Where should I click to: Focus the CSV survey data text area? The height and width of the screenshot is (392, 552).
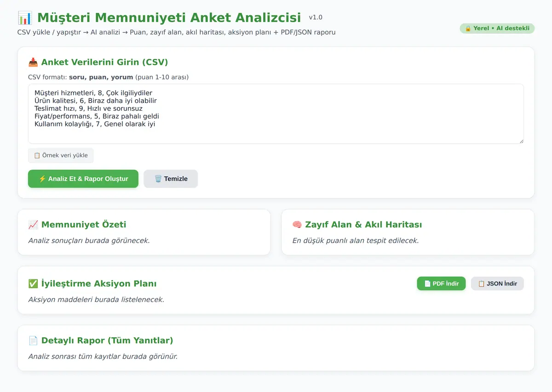(276, 114)
